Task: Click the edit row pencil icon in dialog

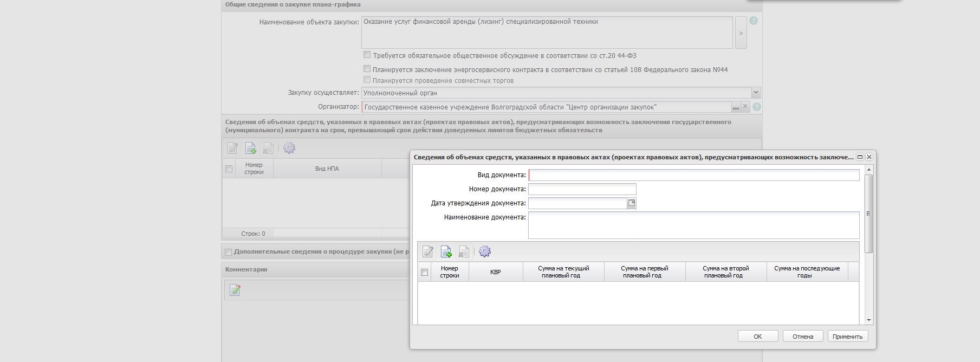Action: point(428,251)
